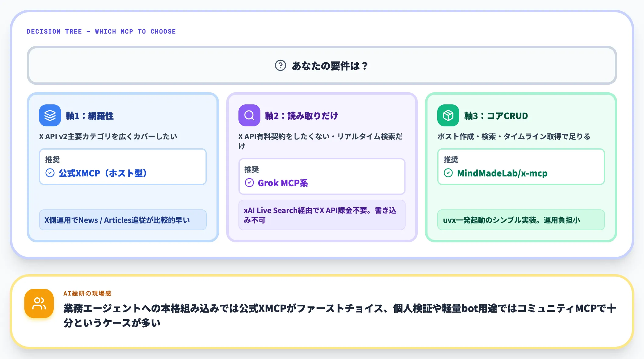Click check icon beside 公式XMCP(ホスト型)
The image size is (644, 359).
(x=50, y=173)
